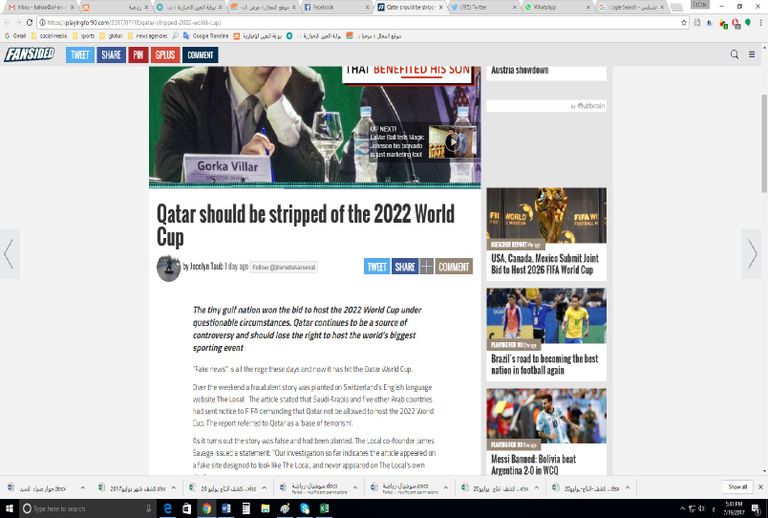Go to previous article with left arrow
Screen dimensions: 768x518
tap(9, 254)
